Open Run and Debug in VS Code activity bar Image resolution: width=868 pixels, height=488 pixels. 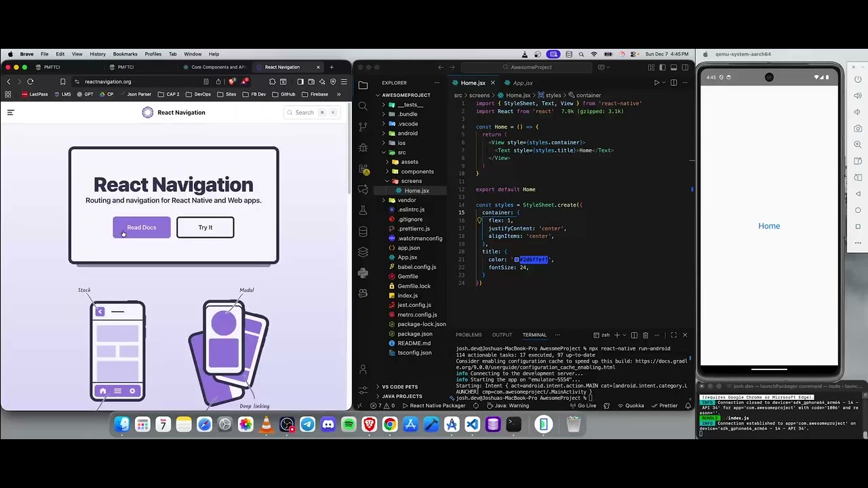pos(363,148)
